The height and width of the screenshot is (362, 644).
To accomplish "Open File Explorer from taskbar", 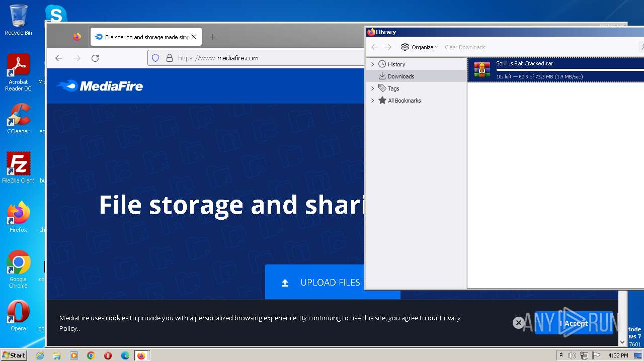I will pyautogui.click(x=57, y=355).
